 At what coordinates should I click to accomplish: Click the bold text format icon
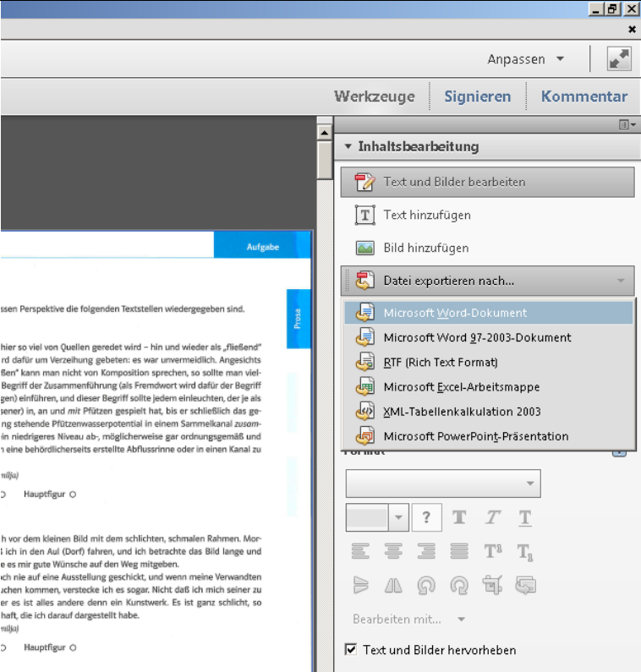[459, 517]
